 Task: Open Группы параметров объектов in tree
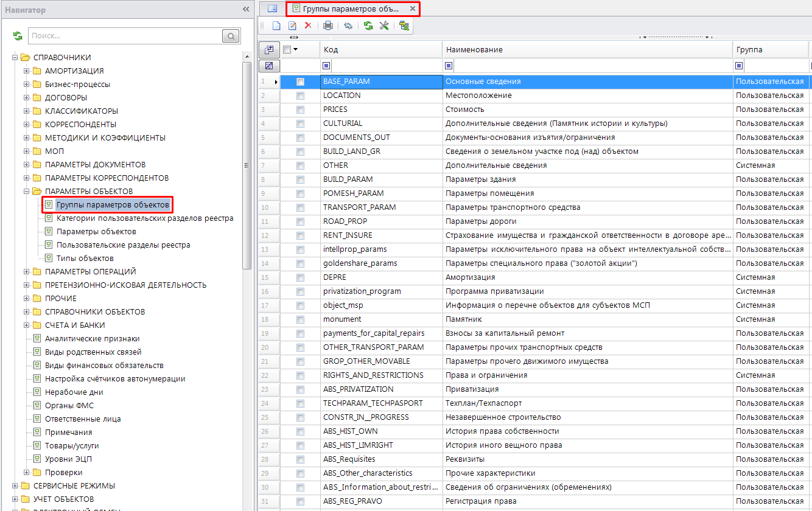click(113, 205)
